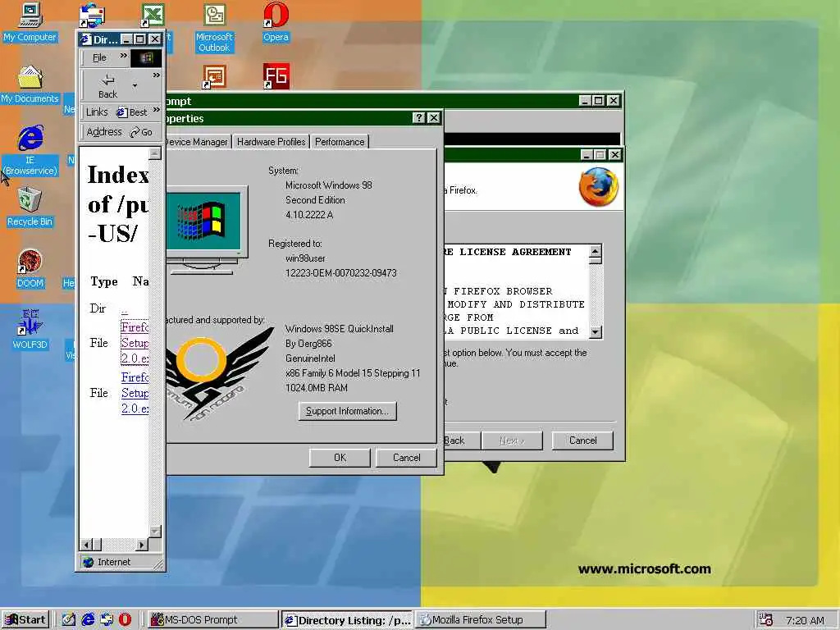Click OK in System Properties
The height and width of the screenshot is (630, 840).
tap(340, 458)
